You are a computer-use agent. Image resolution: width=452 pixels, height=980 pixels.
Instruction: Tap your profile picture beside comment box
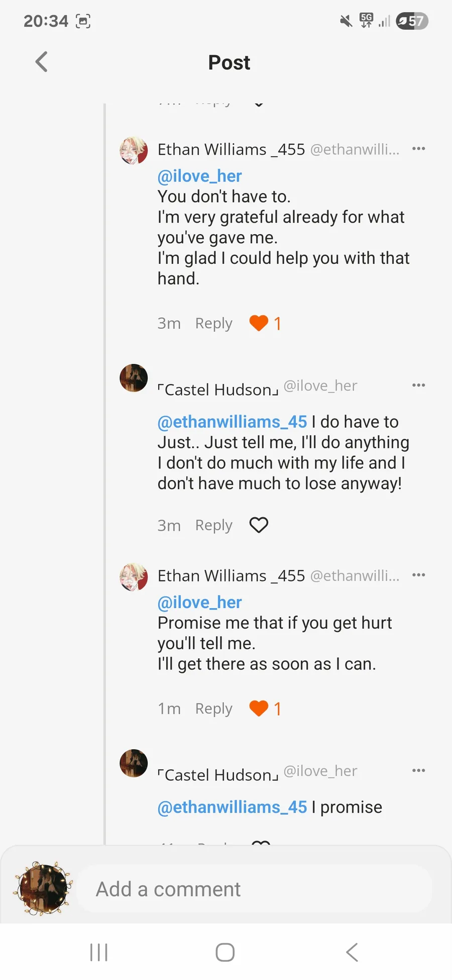[43, 889]
